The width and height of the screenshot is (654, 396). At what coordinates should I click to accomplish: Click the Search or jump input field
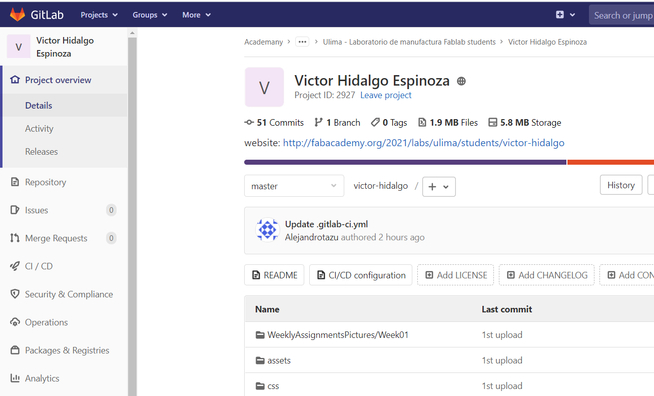click(621, 15)
